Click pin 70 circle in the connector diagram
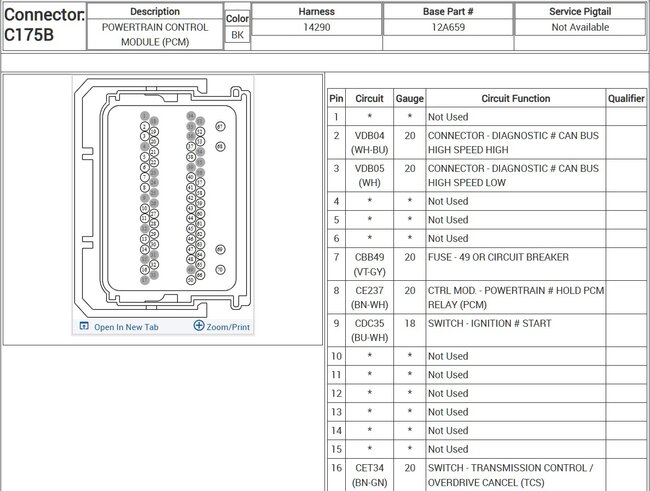This screenshot has height=491, width=650. pos(220,270)
